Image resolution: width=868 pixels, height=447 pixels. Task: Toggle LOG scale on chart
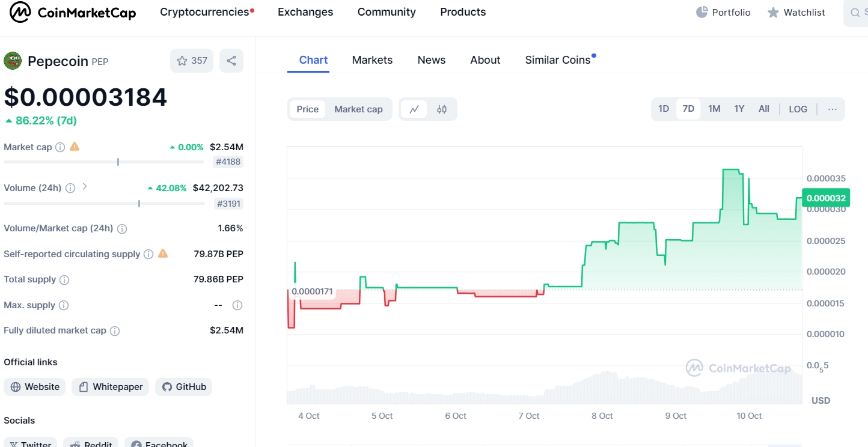pos(798,109)
